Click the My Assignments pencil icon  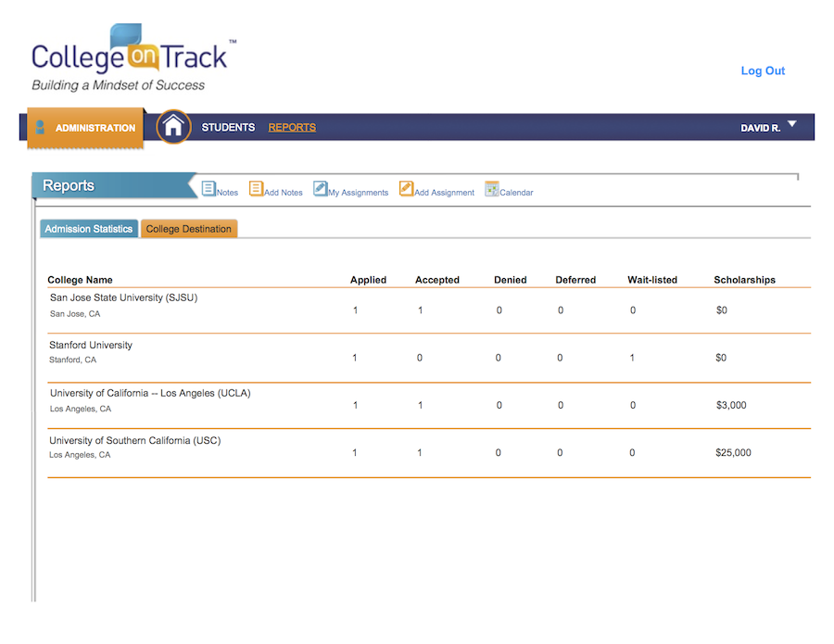pos(321,188)
